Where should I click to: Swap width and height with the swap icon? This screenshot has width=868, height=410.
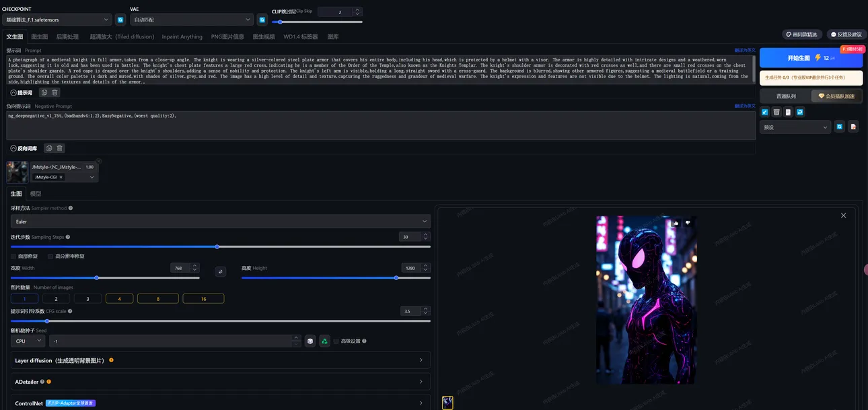click(220, 271)
